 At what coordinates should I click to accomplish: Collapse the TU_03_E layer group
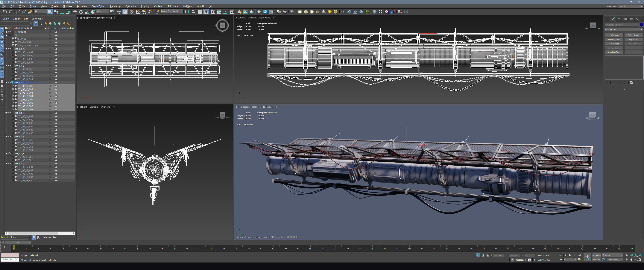[x=6, y=136]
